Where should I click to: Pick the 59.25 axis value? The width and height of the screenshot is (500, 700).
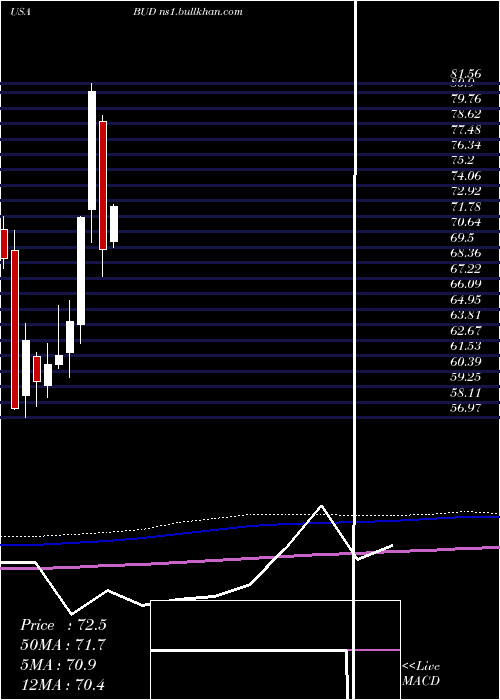(x=466, y=377)
